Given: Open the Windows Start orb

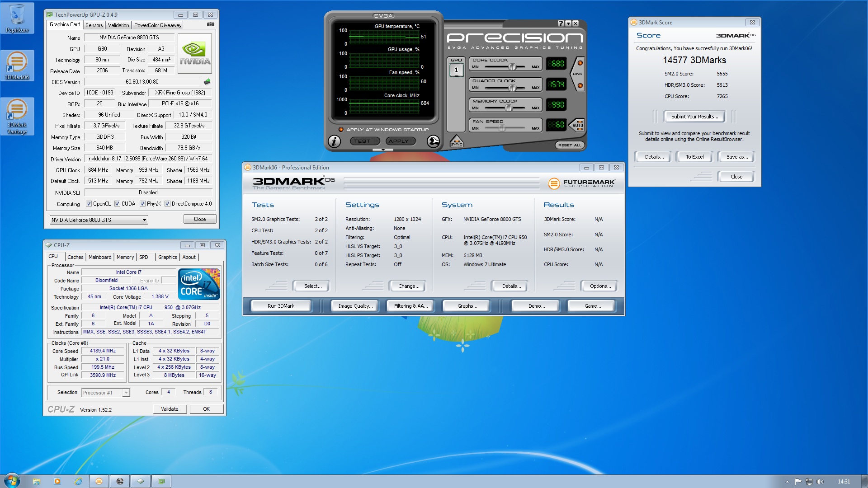Looking at the screenshot, I should click(12, 481).
